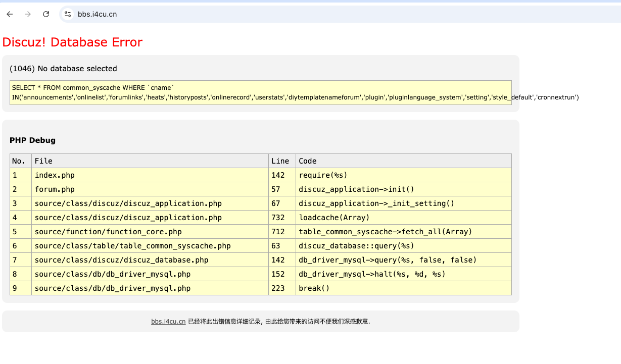Click the discuz_database.php file cell
This screenshot has width=621, height=364.
coord(150,260)
